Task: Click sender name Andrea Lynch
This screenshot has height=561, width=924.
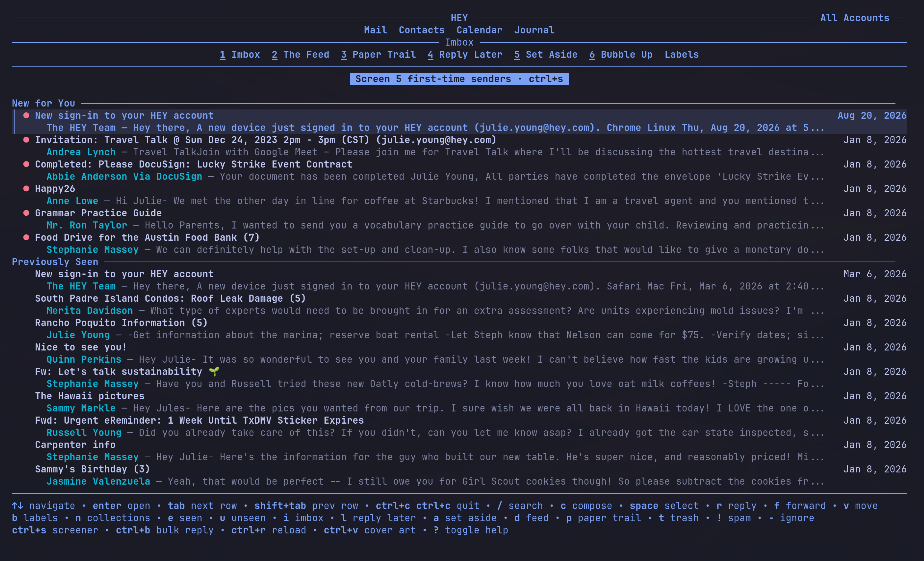Action: pos(81,152)
